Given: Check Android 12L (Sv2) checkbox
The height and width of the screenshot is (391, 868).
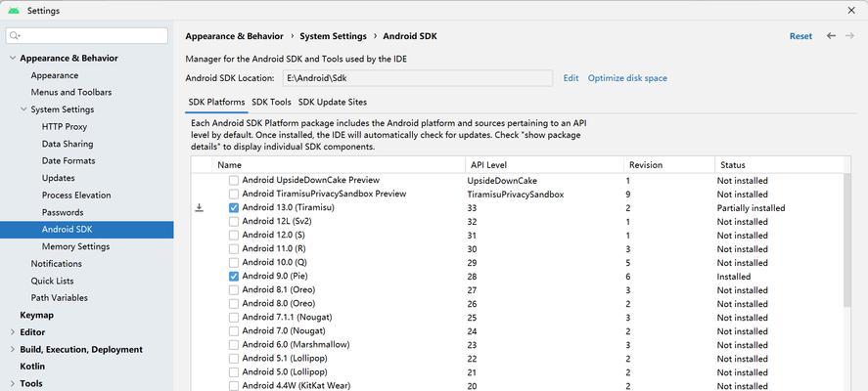Looking at the screenshot, I should 234,221.
